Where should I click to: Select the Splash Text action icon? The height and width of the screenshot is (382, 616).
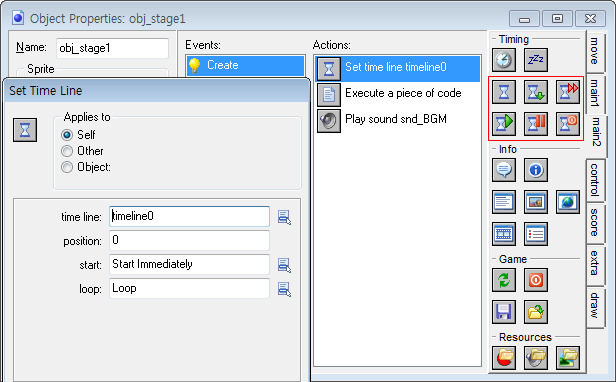click(x=504, y=202)
